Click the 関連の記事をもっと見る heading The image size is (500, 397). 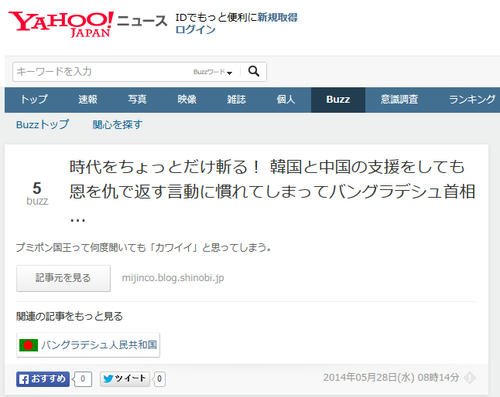point(69,316)
